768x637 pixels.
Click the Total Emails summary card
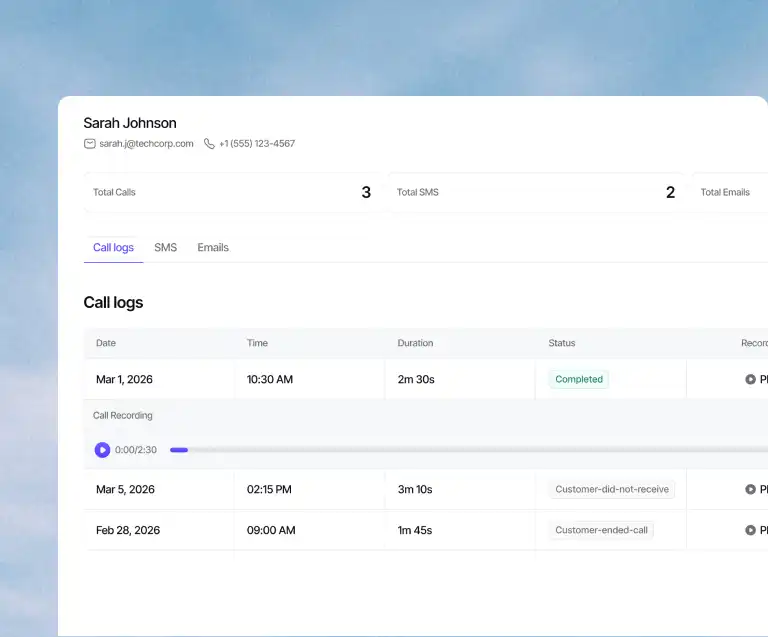pyautogui.click(x=729, y=192)
